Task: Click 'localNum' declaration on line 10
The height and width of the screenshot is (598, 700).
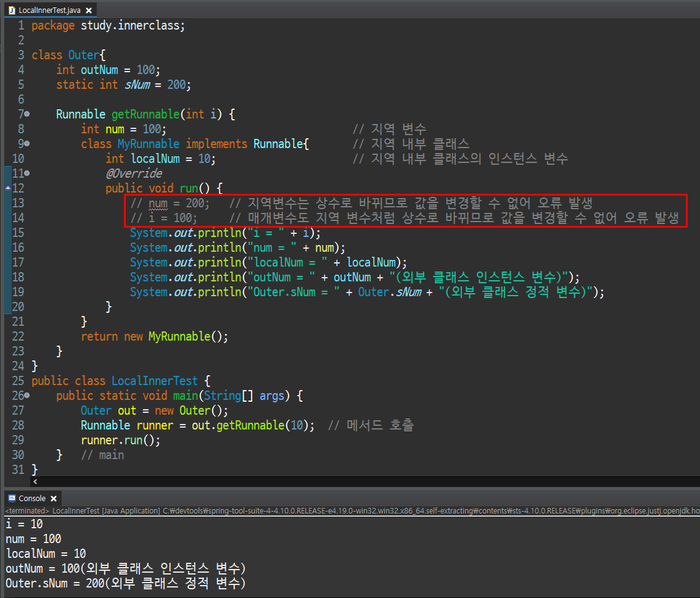Action: (155, 159)
